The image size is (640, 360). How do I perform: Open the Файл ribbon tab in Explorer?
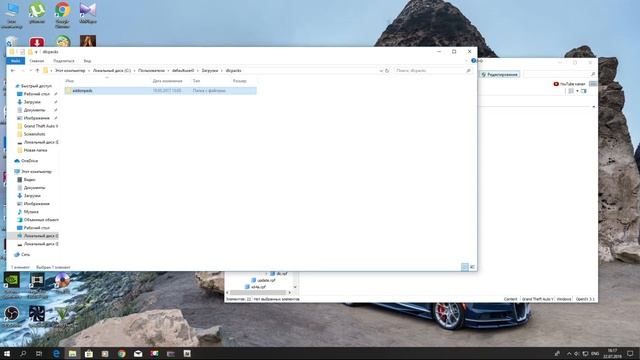[16, 61]
